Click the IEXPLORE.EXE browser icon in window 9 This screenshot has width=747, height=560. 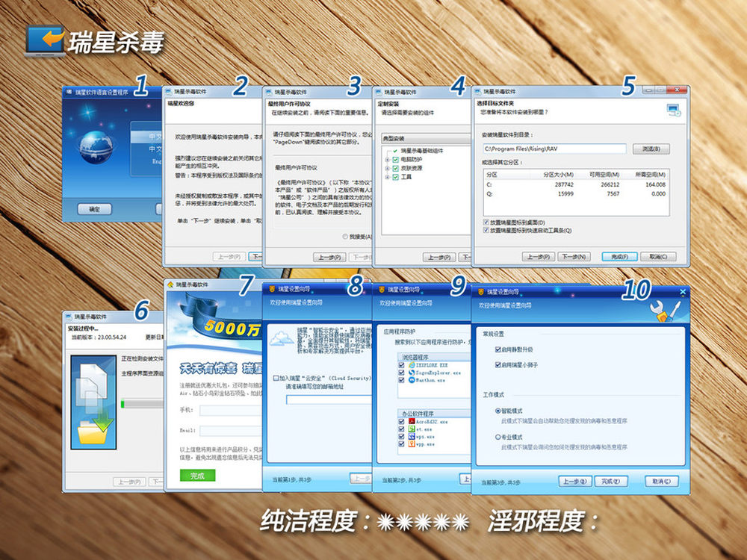pyautogui.click(x=411, y=365)
